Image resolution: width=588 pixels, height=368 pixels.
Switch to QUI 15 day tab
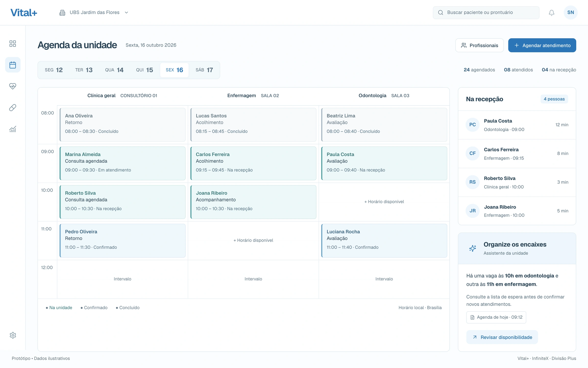[145, 70]
